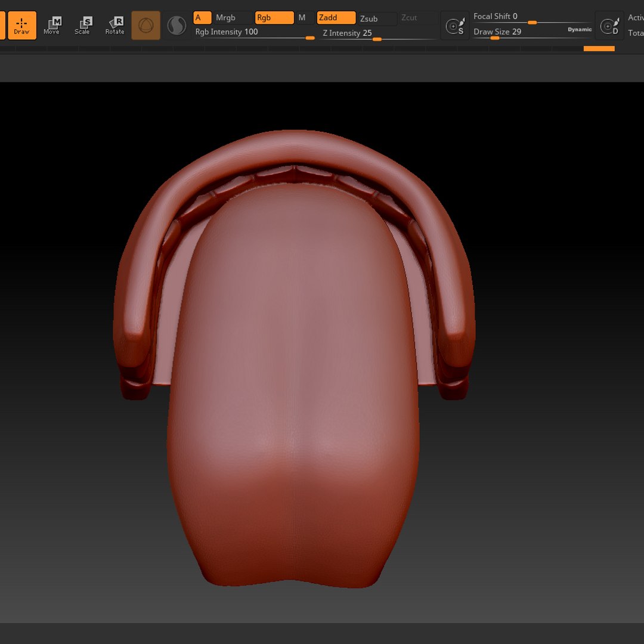
Task: Click the S brush-size settings icon
Action: (x=454, y=26)
